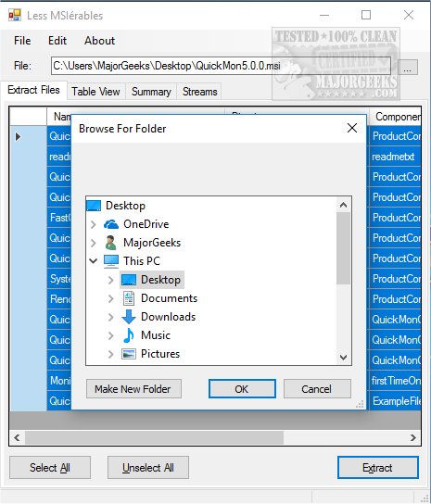Click the Documents folder icon
The width and height of the screenshot is (431, 504).
129,298
